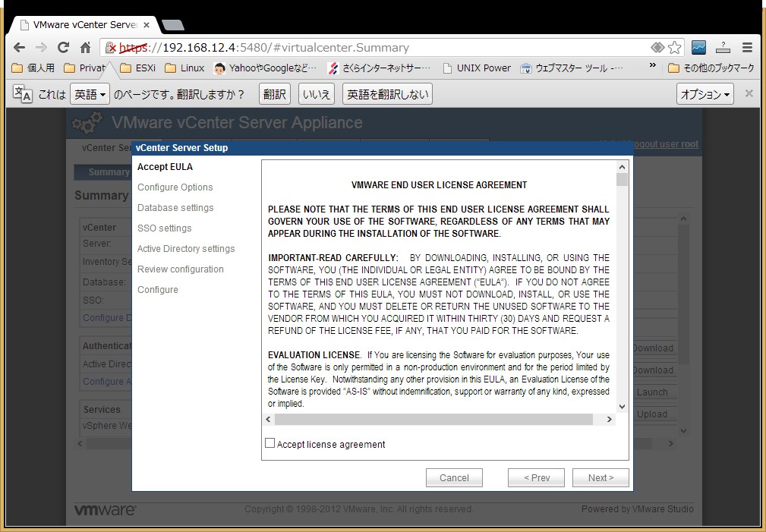The image size is (766, 532).
Task: Select Review configuration step
Action: tap(180, 269)
